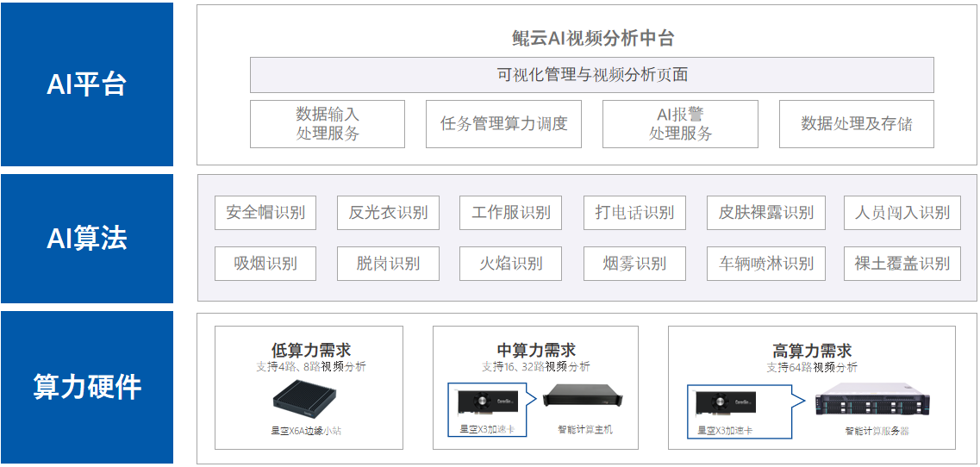The width and height of the screenshot is (980, 467).
Task: Click the 鲲云AI视频分析中台 heading
Action: pos(591,38)
